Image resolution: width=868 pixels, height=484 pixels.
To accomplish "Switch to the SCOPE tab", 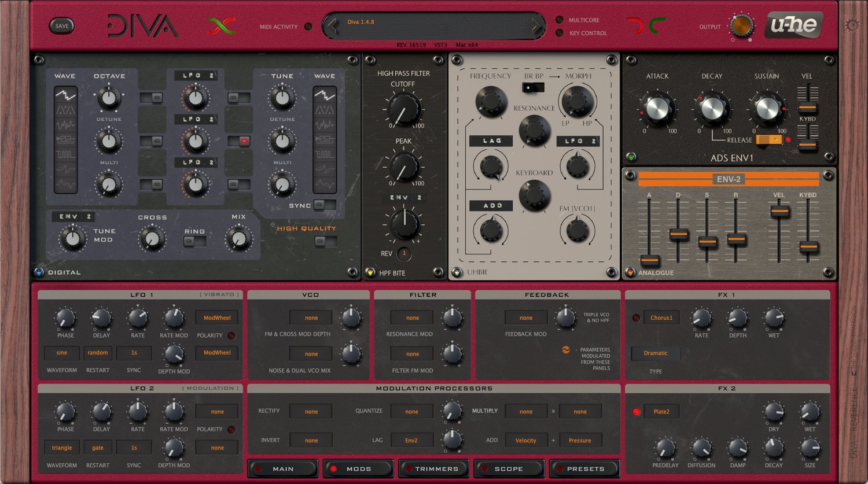I will pos(509,468).
